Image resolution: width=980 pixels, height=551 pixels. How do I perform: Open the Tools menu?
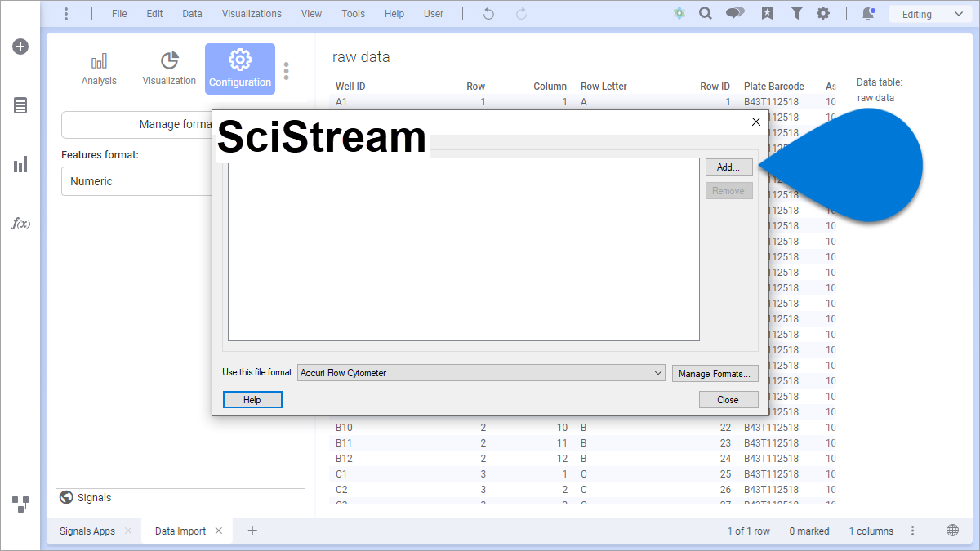coord(354,14)
